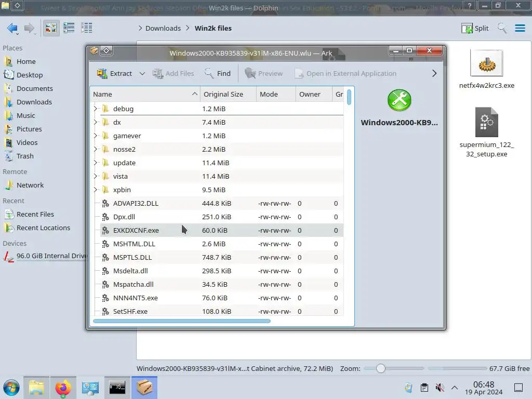The image size is (532, 399).
Task: Select MSPTLS.DLL file icon
Action: 105,258
